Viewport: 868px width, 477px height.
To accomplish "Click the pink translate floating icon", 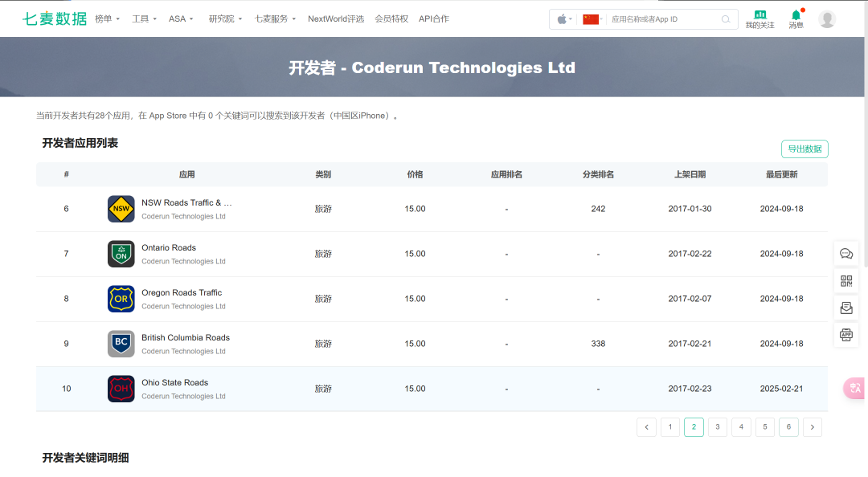I will coord(854,388).
